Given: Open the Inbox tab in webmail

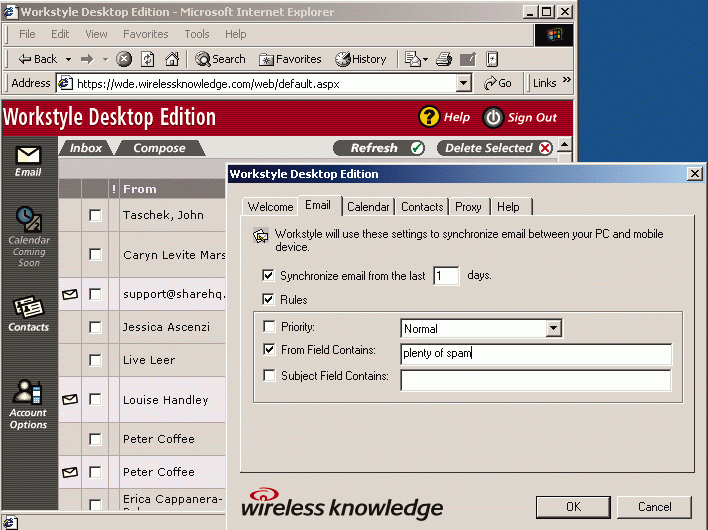Looking at the screenshot, I should pyautogui.click(x=85, y=148).
